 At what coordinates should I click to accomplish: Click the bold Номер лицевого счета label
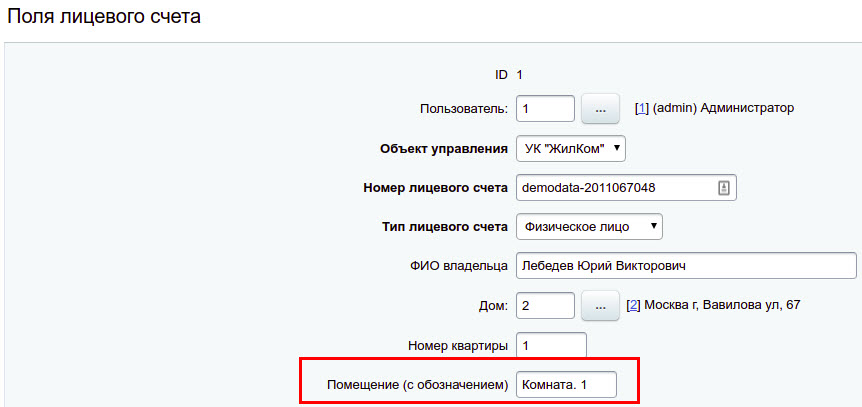pyautogui.click(x=435, y=188)
